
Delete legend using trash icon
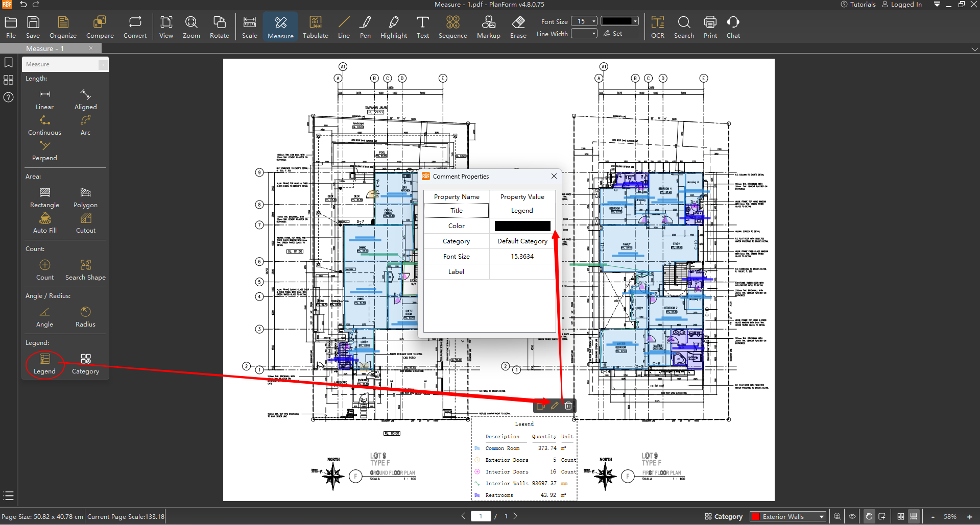[568, 406]
